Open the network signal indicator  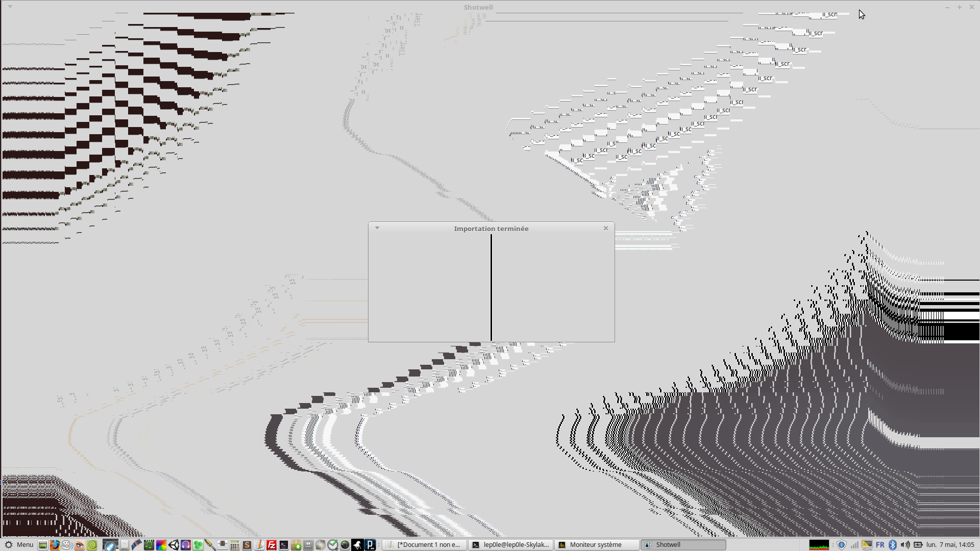pos(854,545)
